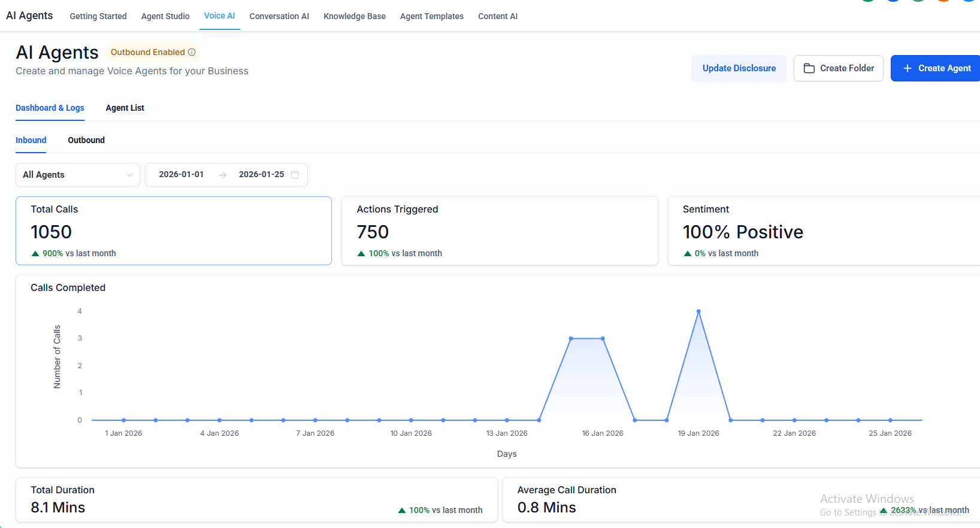Screen dimensions: 980x528
Task: Click the folder icon in Create Folder
Action: 809,68
